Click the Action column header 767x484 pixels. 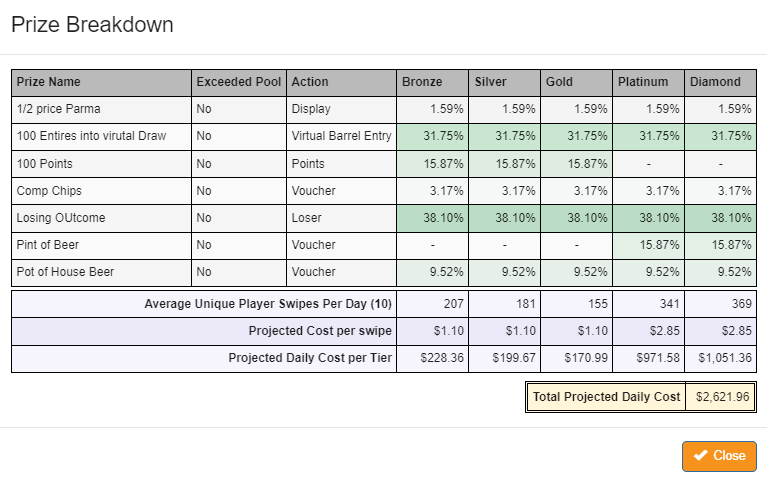[310, 82]
